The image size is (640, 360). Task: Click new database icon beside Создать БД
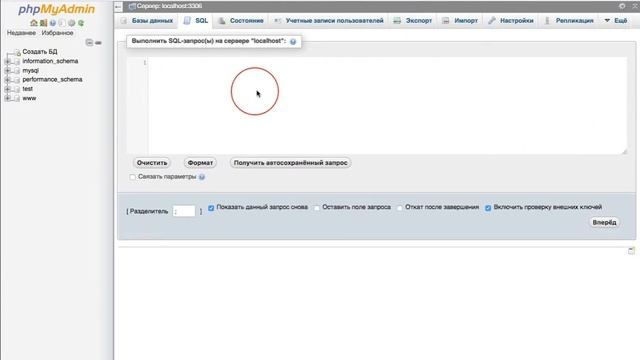tap(17, 52)
